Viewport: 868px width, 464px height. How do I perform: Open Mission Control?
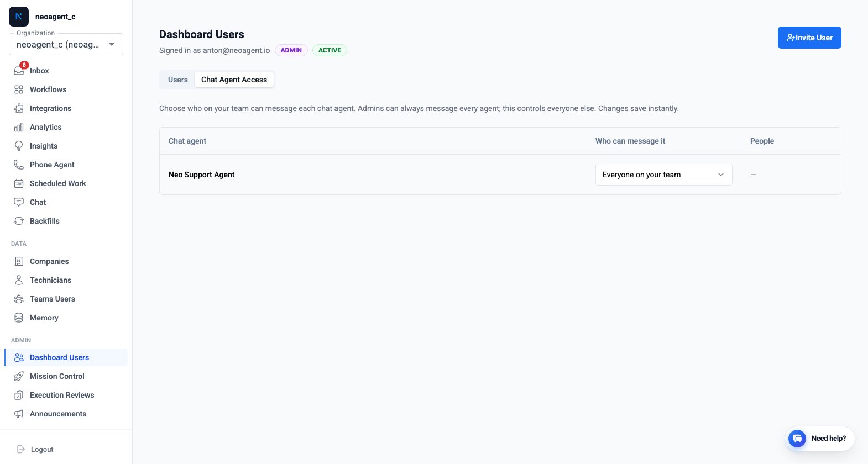tap(66, 376)
